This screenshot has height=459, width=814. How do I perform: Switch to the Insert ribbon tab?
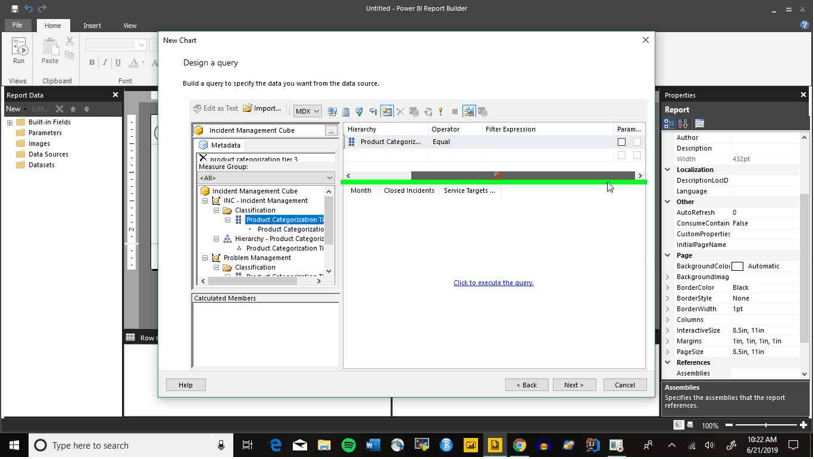[x=92, y=25]
